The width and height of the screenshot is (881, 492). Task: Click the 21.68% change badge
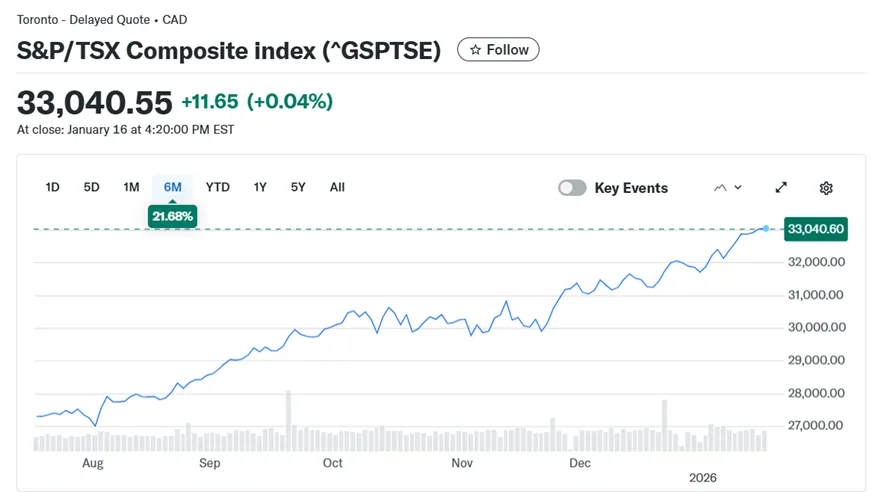[172, 216]
